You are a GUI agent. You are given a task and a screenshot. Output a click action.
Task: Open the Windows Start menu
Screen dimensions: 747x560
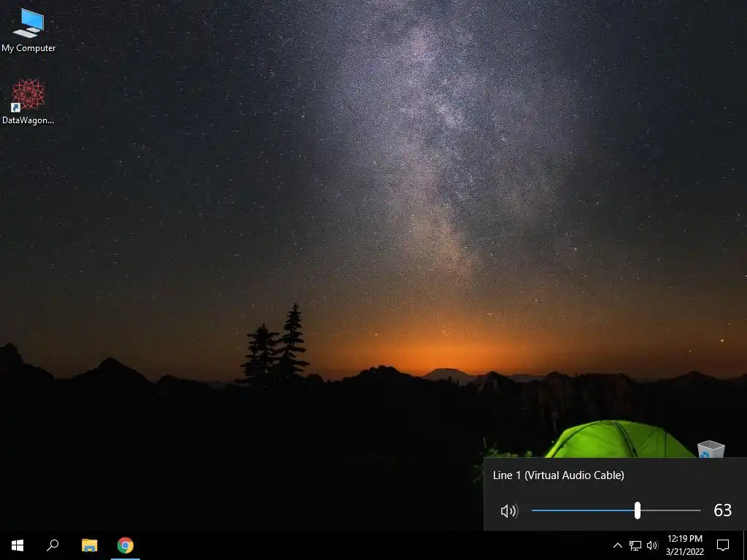pos(18,545)
